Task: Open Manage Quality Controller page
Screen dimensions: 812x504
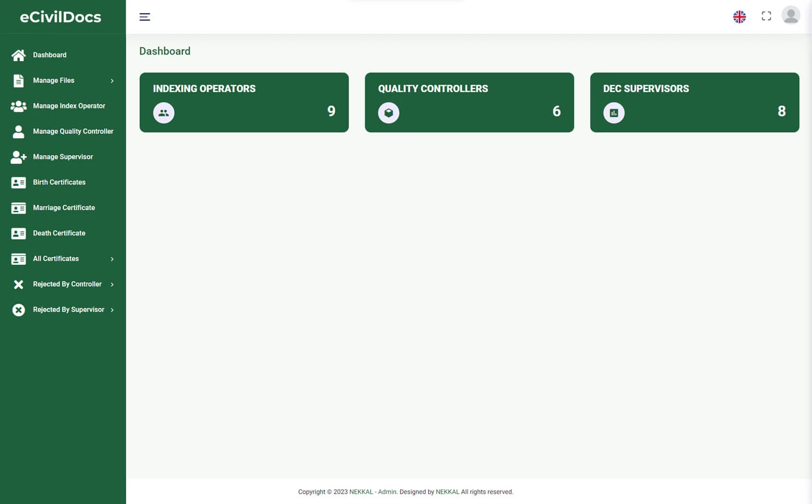Action: (73, 131)
